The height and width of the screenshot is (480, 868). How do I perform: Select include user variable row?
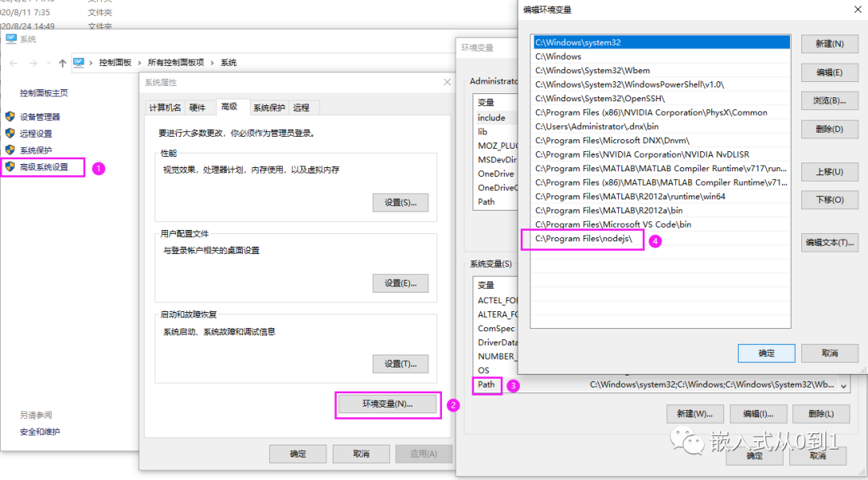coord(497,118)
